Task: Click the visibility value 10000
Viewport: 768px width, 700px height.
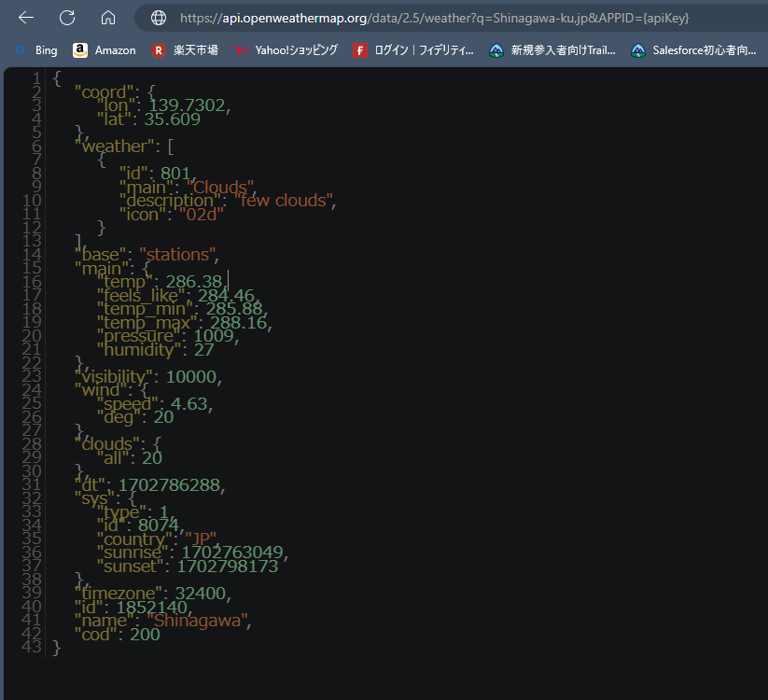Action: coord(193,377)
